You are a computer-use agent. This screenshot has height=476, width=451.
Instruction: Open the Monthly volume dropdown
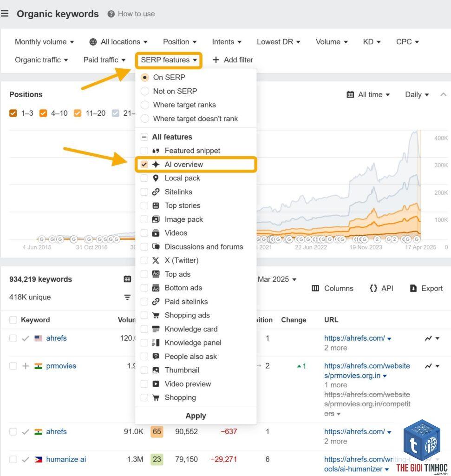pyautogui.click(x=45, y=42)
